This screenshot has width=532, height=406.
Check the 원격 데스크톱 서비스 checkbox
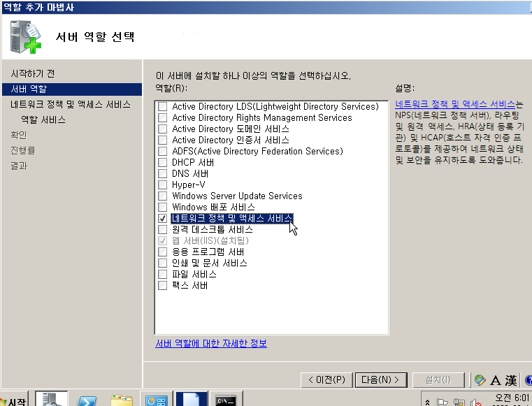(162, 230)
